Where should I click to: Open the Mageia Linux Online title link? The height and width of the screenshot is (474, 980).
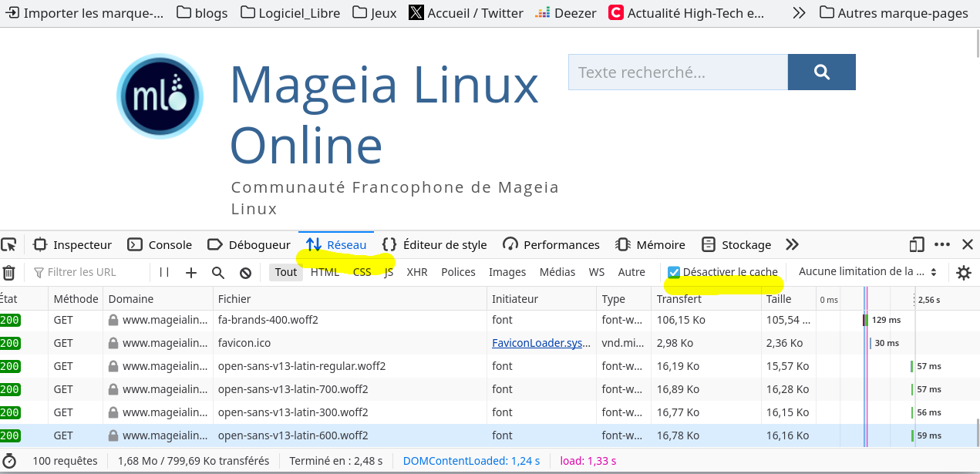point(384,115)
